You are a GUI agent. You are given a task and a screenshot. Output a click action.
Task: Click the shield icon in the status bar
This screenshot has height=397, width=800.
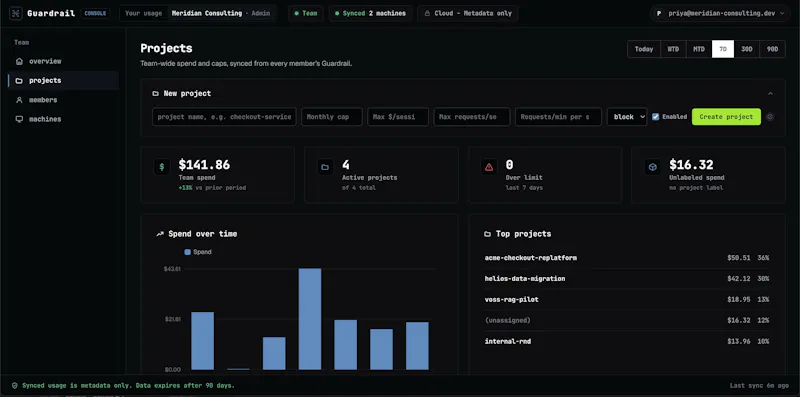point(15,386)
